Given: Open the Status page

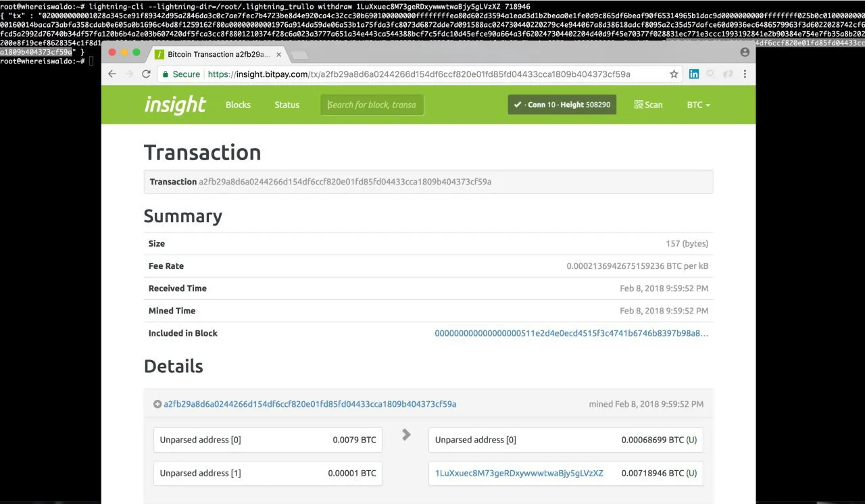Looking at the screenshot, I should [x=287, y=105].
